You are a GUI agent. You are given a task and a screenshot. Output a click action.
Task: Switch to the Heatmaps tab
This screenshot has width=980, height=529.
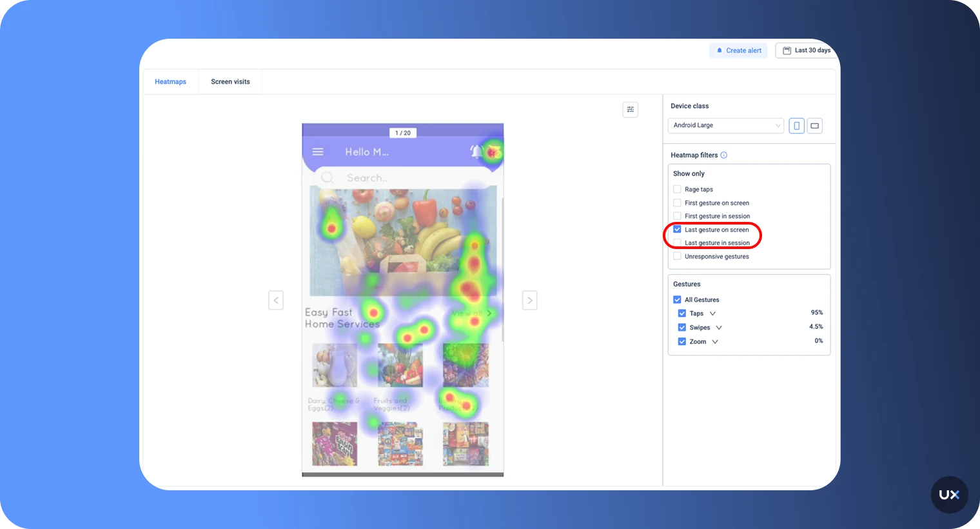(170, 82)
